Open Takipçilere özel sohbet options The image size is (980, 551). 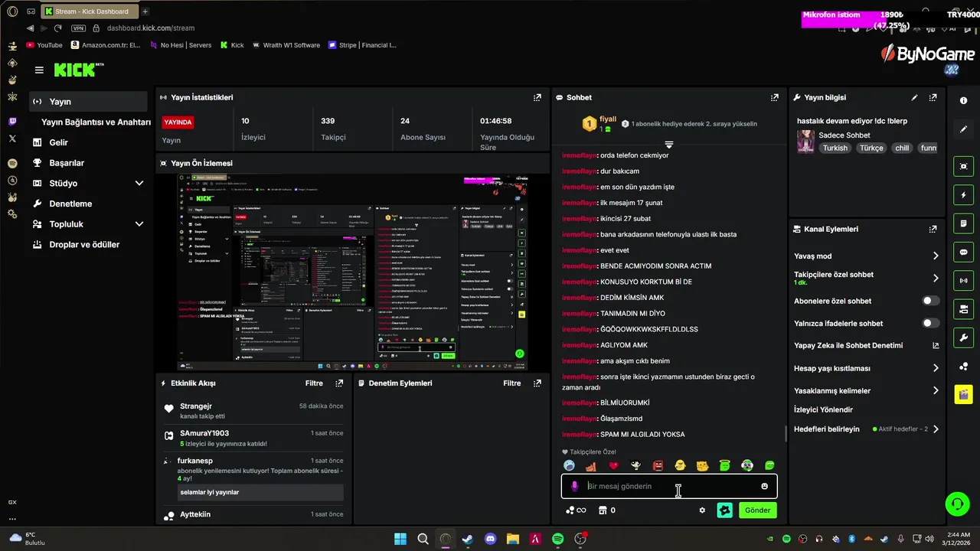(936, 279)
